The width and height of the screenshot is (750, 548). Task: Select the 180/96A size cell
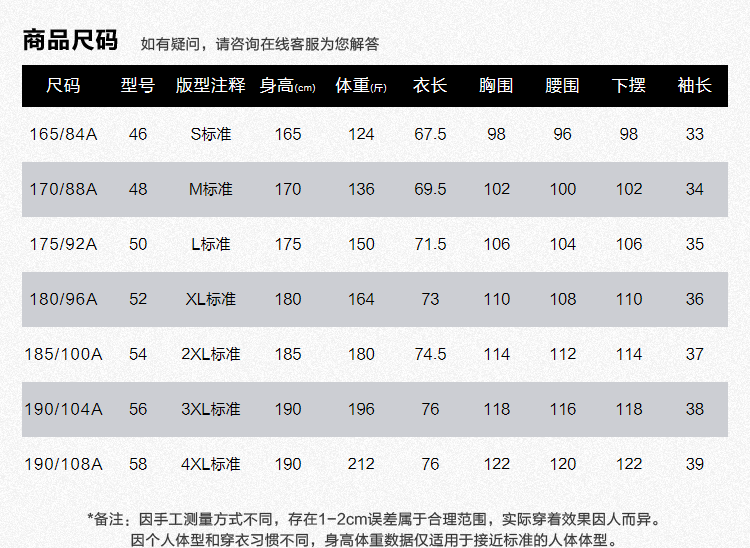pos(63,299)
